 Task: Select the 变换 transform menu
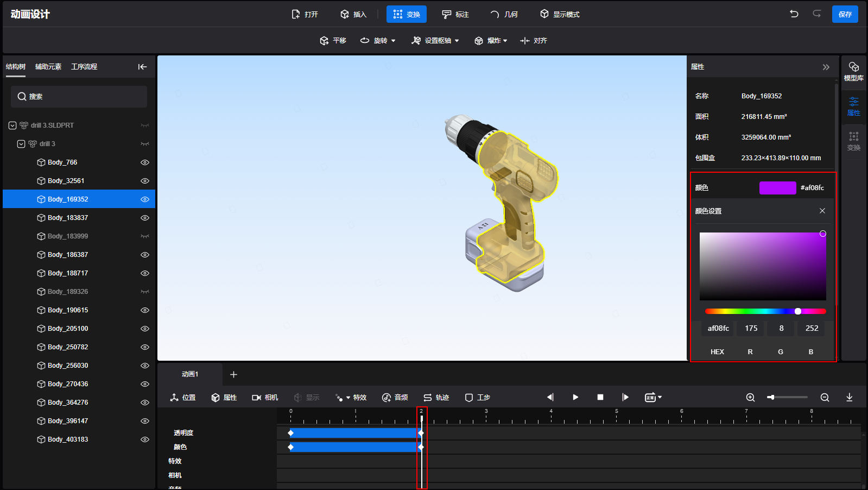click(407, 14)
